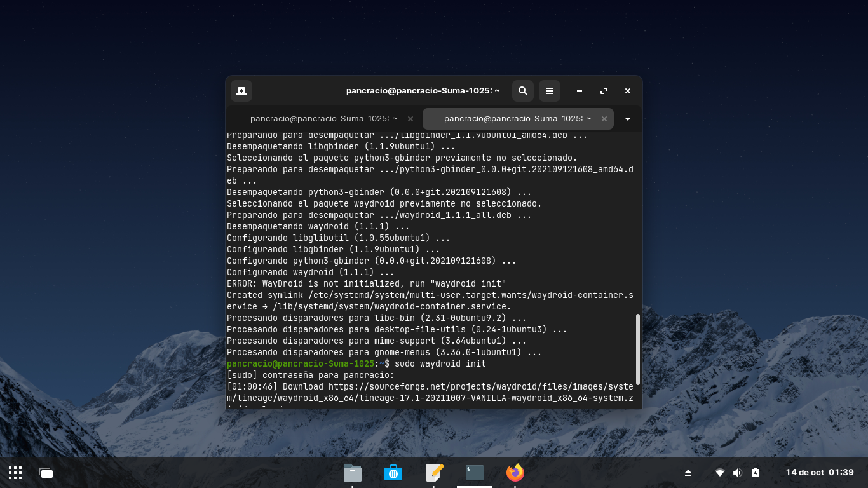Click the search icon in terminal header
The width and height of the screenshot is (868, 488).
coord(522,91)
